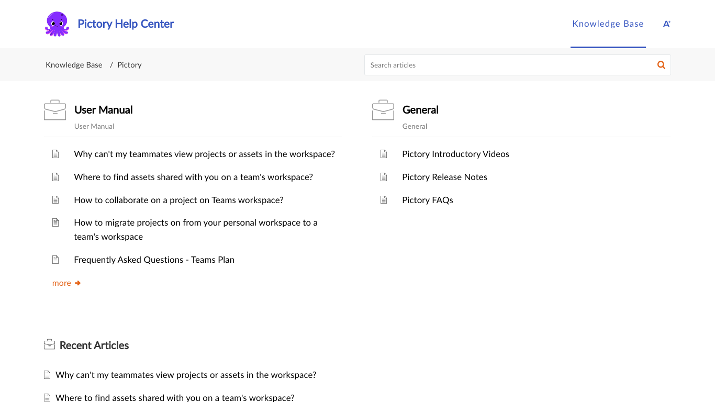Switch to the Knowledge Base tab
Image resolution: width=715 pixels, height=402 pixels.
(608, 24)
